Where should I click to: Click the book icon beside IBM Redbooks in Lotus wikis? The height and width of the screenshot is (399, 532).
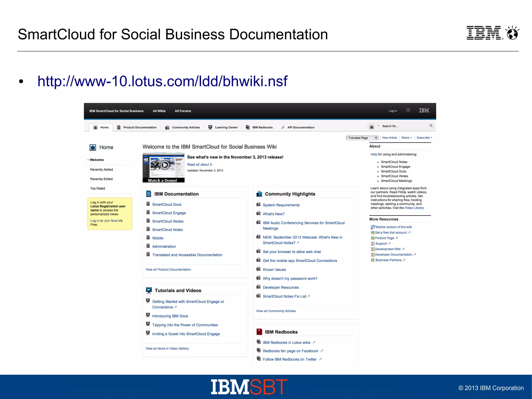258,342
